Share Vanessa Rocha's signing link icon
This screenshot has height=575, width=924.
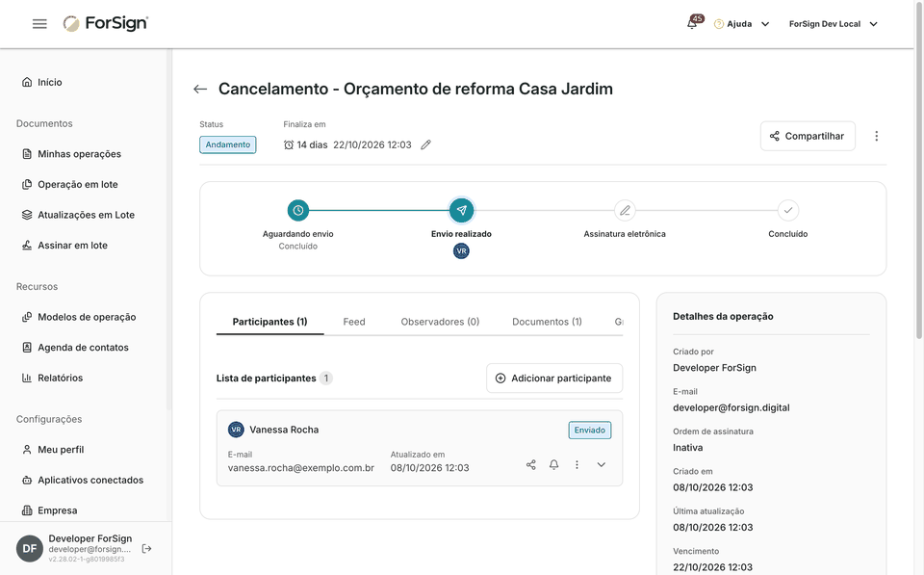pyautogui.click(x=531, y=464)
